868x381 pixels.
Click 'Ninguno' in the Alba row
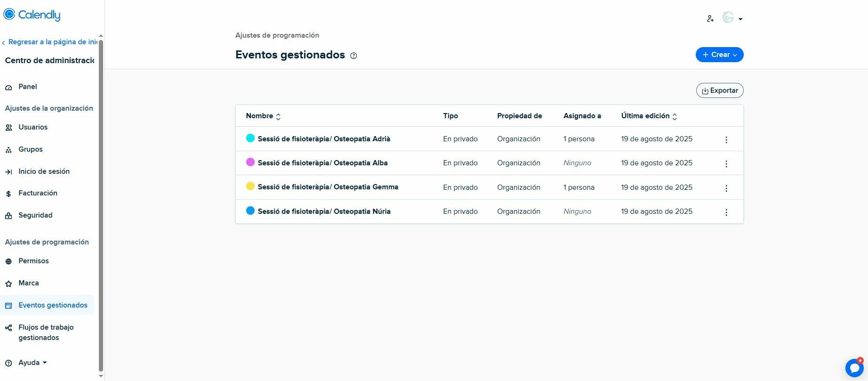(577, 163)
